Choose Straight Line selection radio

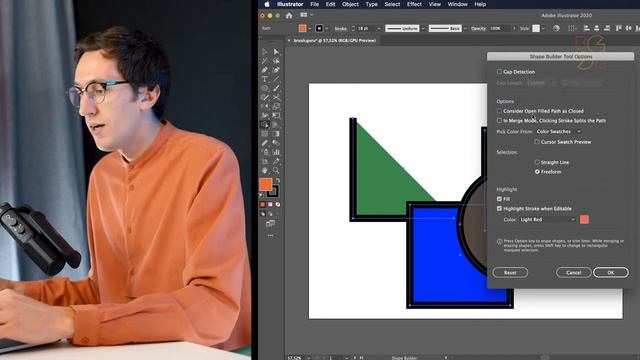click(x=537, y=162)
